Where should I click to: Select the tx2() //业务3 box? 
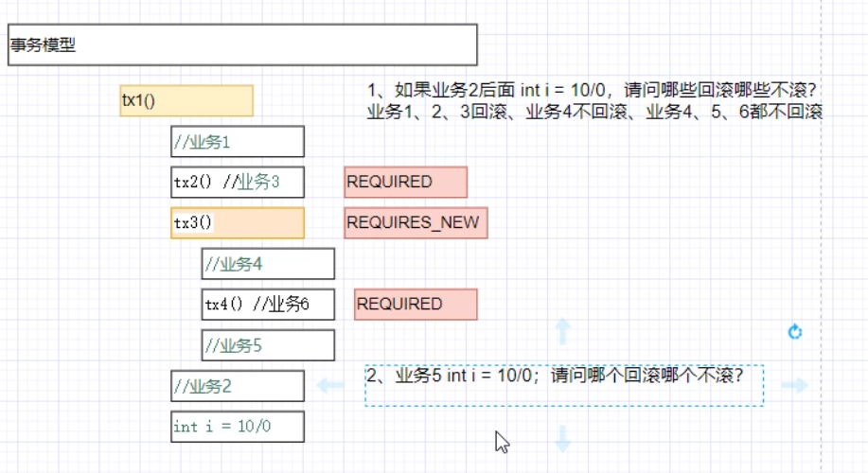[238, 182]
